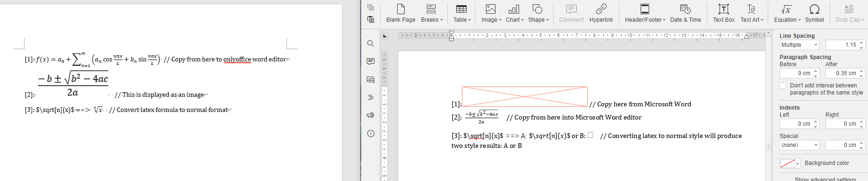The height and width of the screenshot is (181, 868).
Task: Click the right indent marker on ruler
Action: [746, 36]
